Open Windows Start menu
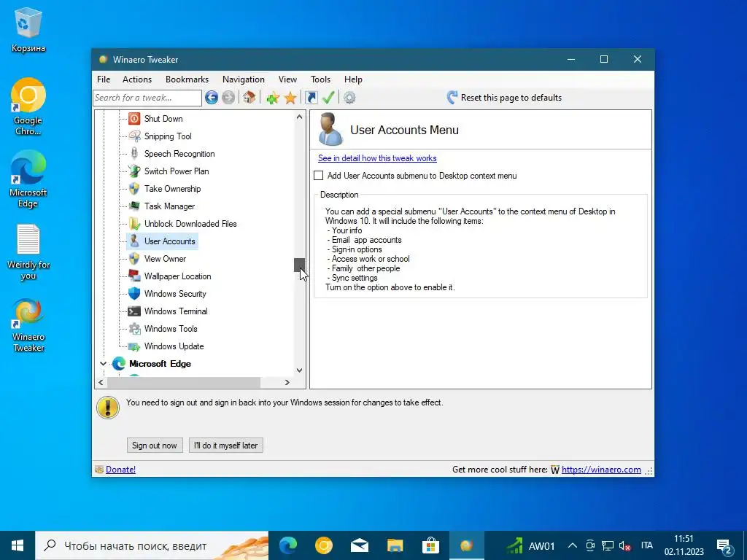Screen dimensions: 747x560 pos(18,545)
